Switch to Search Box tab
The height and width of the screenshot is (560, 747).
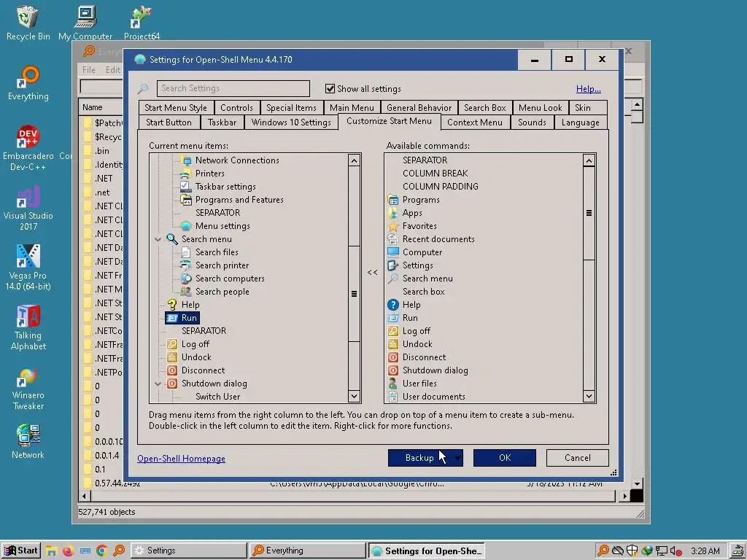pyautogui.click(x=485, y=108)
